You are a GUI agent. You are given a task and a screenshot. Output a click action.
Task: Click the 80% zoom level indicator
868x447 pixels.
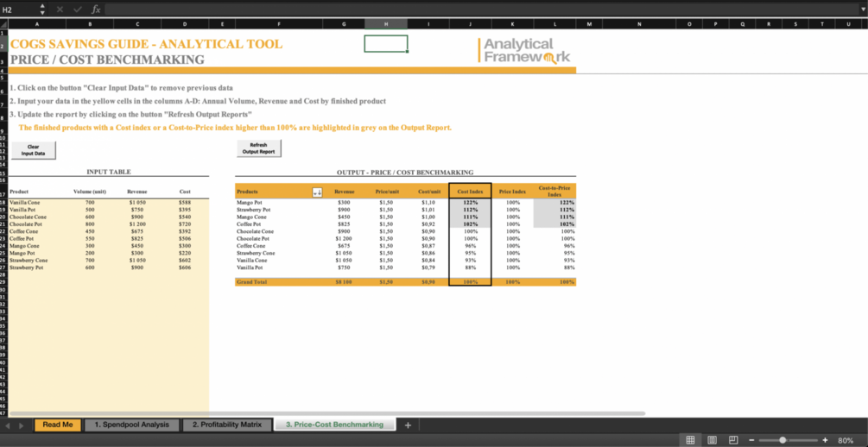click(846, 440)
